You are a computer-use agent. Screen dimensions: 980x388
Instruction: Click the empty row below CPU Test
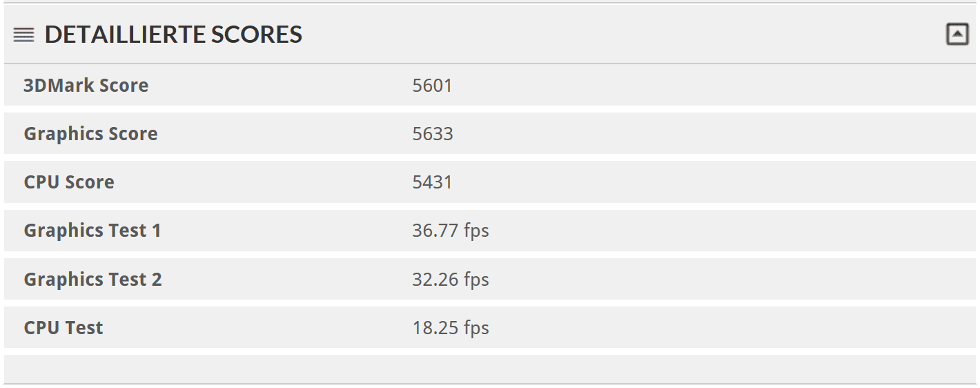pos(490,369)
